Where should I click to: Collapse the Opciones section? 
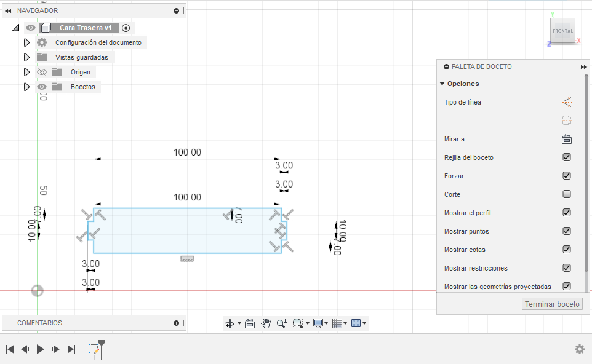pos(442,84)
